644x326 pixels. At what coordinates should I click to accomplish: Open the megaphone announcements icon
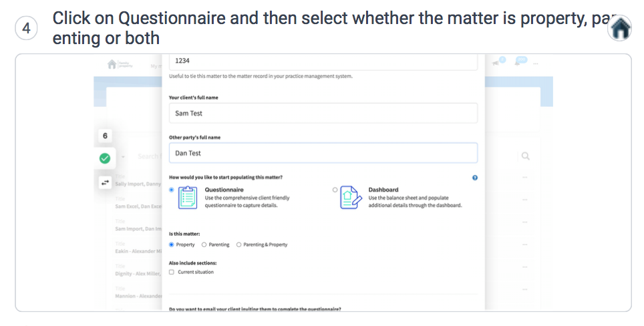click(x=496, y=63)
